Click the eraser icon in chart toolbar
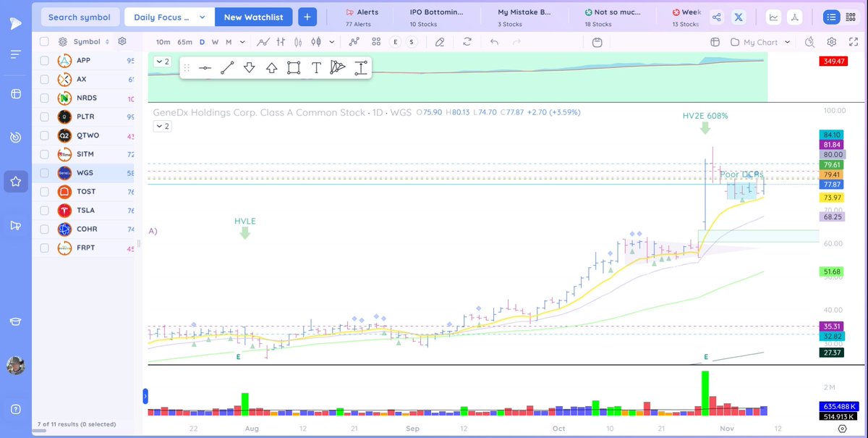 (440, 42)
